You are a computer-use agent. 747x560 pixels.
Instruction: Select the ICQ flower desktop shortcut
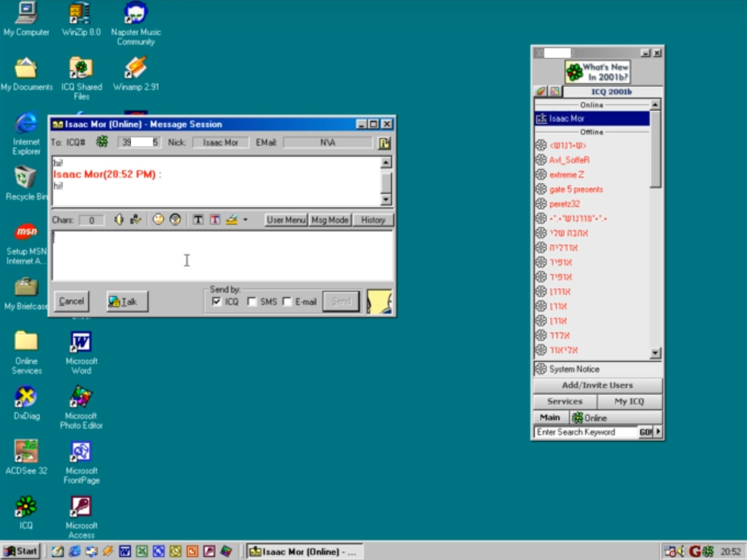pyautogui.click(x=26, y=512)
